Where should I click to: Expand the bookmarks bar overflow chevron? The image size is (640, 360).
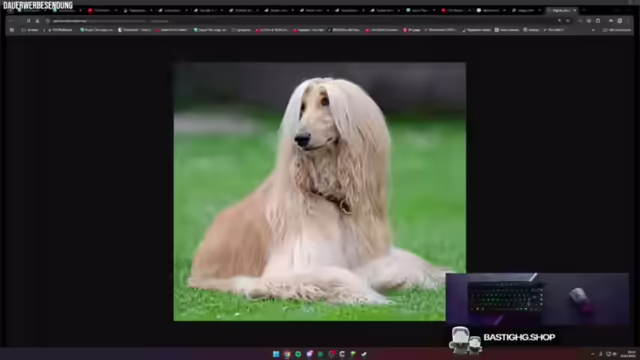593,30
